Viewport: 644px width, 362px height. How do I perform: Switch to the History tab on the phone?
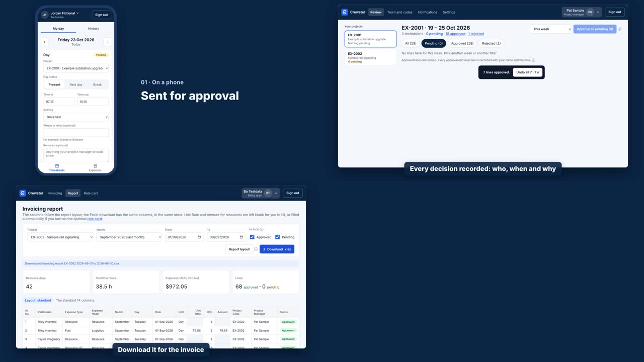click(x=94, y=29)
